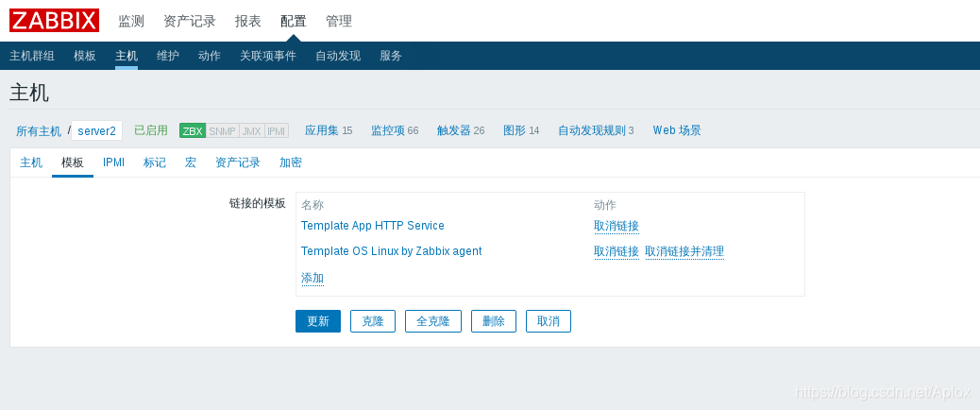This screenshot has height=410, width=980.
Task: Switch to the 主机 form tab
Action: point(31,162)
